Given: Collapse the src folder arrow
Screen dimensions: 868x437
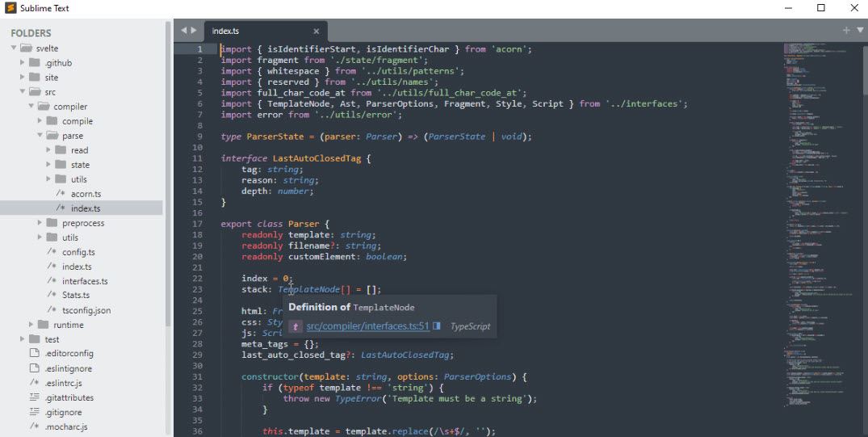Looking at the screenshot, I should click(23, 92).
